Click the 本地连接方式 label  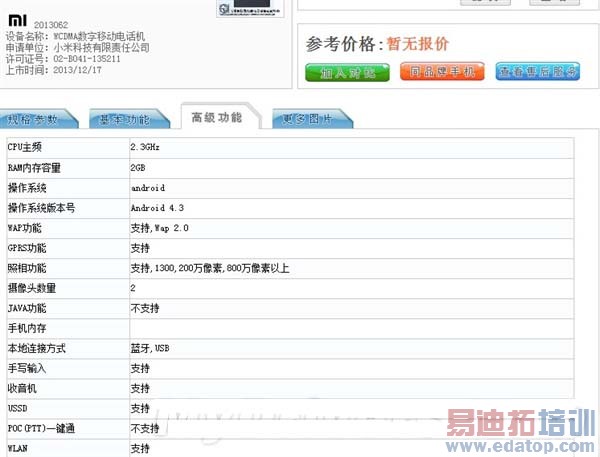pos(37,348)
